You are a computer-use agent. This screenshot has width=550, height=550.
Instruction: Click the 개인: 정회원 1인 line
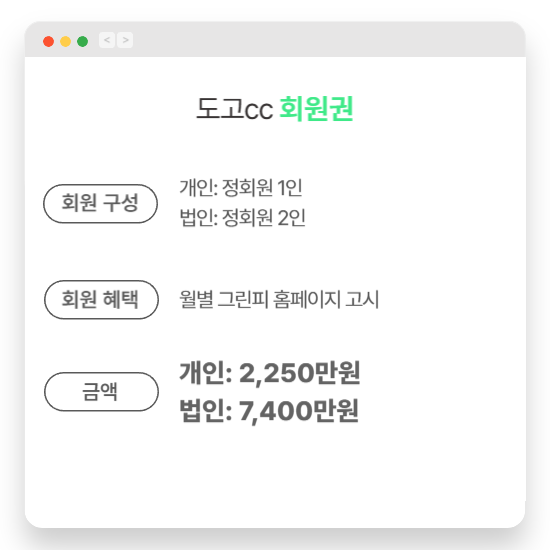click(x=241, y=188)
